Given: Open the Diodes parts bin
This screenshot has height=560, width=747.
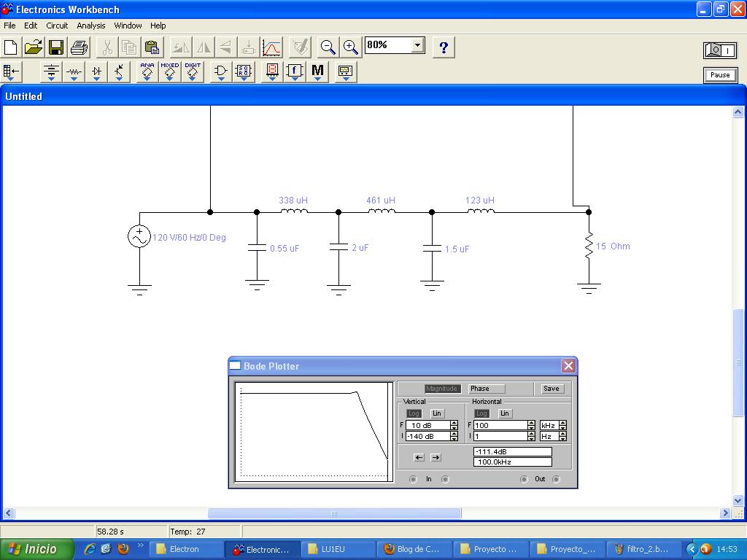Looking at the screenshot, I should pyautogui.click(x=96, y=71).
